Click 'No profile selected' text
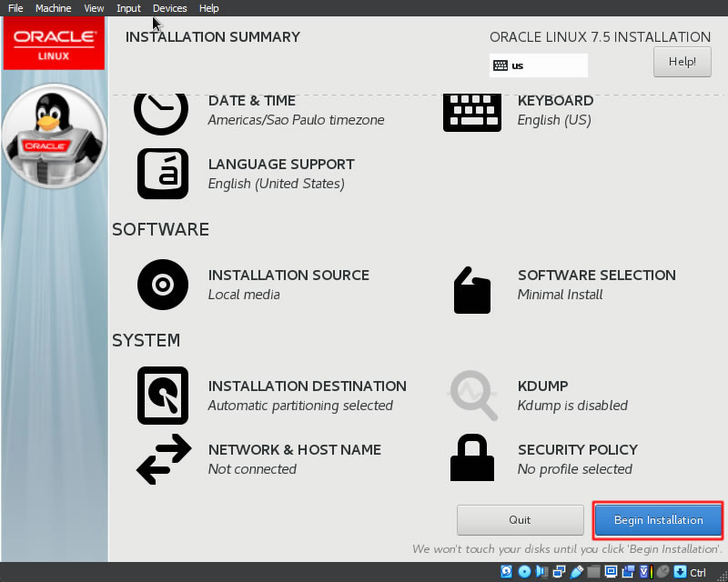The width and height of the screenshot is (728, 582). pos(575,469)
